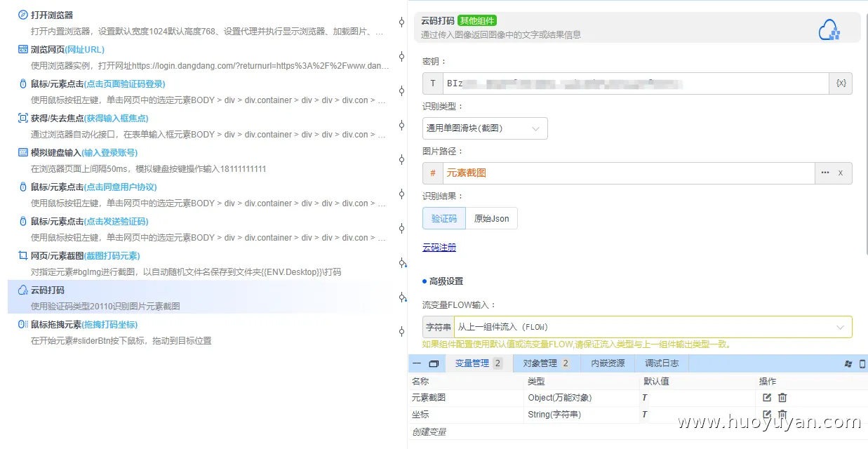Click the keyboard icon of 模拟键盘输入 step

tap(22, 152)
